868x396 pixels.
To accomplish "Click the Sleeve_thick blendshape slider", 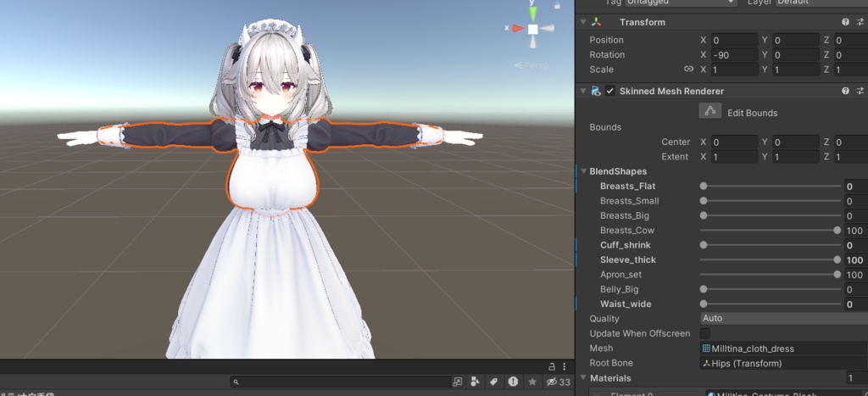I will pos(770,259).
